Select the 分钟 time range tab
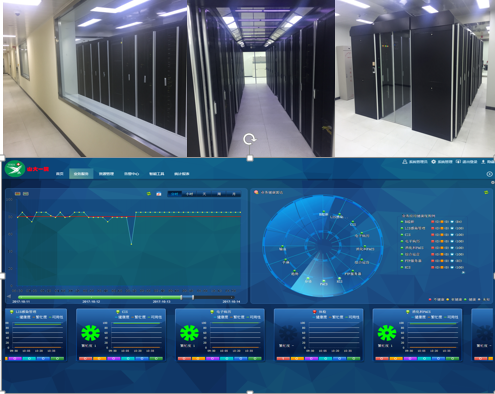 175,194
